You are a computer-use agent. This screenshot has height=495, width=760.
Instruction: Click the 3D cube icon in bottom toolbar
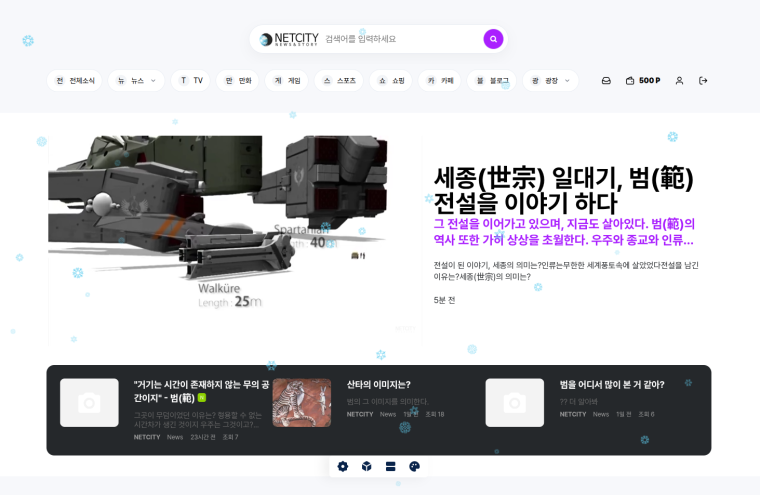pyautogui.click(x=367, y=466)
